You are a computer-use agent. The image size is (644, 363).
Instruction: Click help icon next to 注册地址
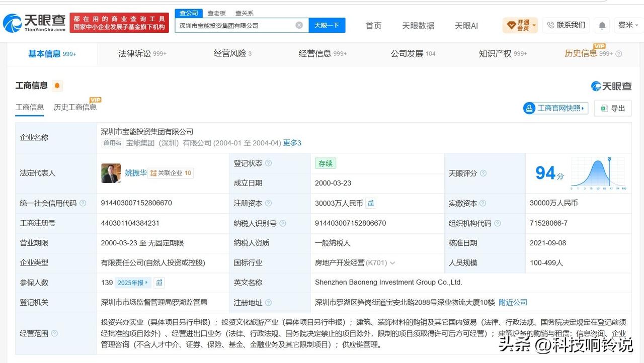pyautogui.click(x=269, y=303)
